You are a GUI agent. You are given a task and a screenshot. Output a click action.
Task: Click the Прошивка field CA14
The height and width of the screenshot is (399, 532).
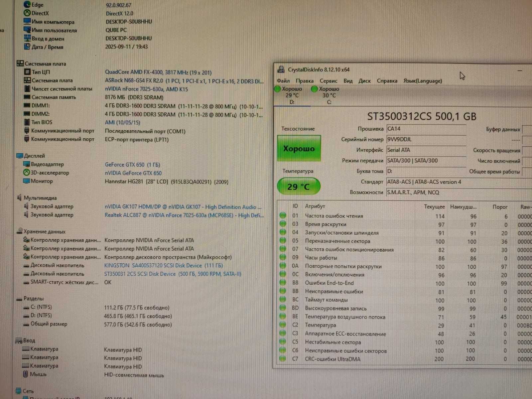click(426, 129)
